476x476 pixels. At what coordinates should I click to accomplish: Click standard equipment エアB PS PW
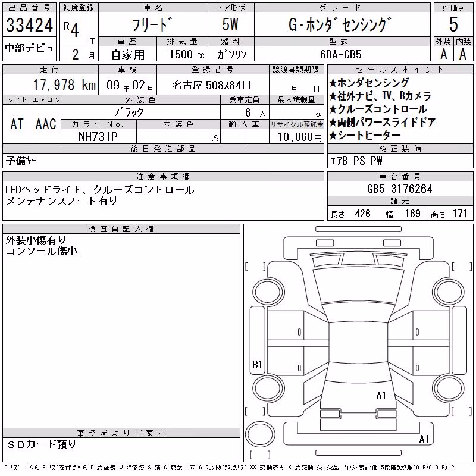pos(356,161)
